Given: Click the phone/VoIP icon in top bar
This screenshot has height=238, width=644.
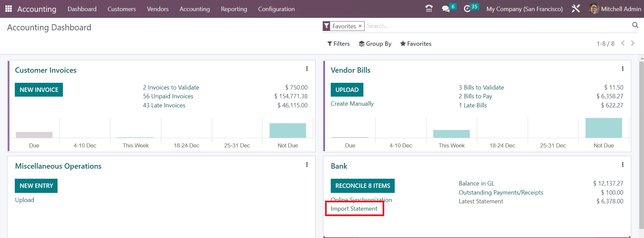Looking at the screenshot, I should pyautogui.click(x=429, y=9).
